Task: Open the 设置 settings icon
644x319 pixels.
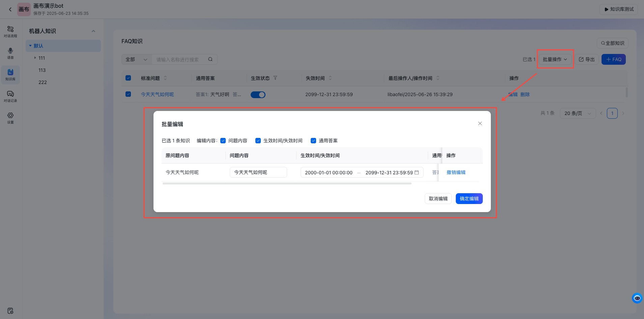Action: [10, 117]
